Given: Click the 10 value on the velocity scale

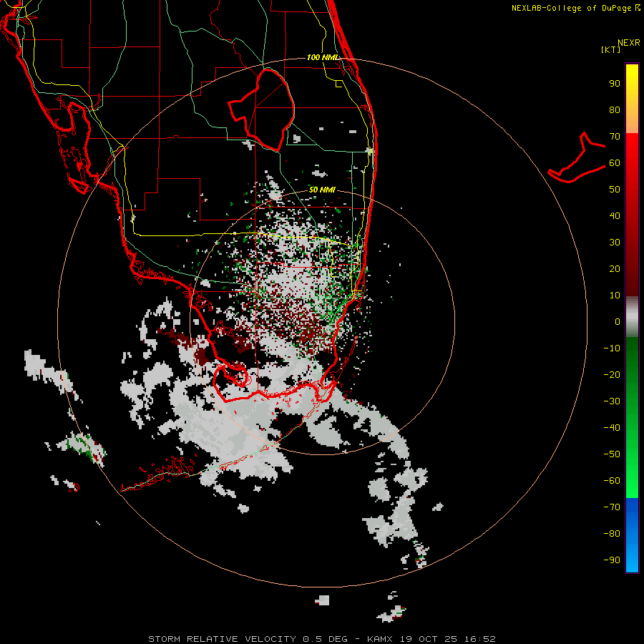Looking at the screenshot, I should pyautogui.click(x=615, y=296).
